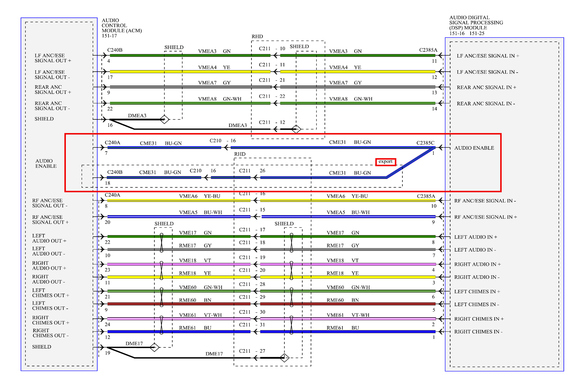Open page reference 151-16 under DSP module
Image resolution: width=588 pixels, height=386 pixels.
pos(457,33)
